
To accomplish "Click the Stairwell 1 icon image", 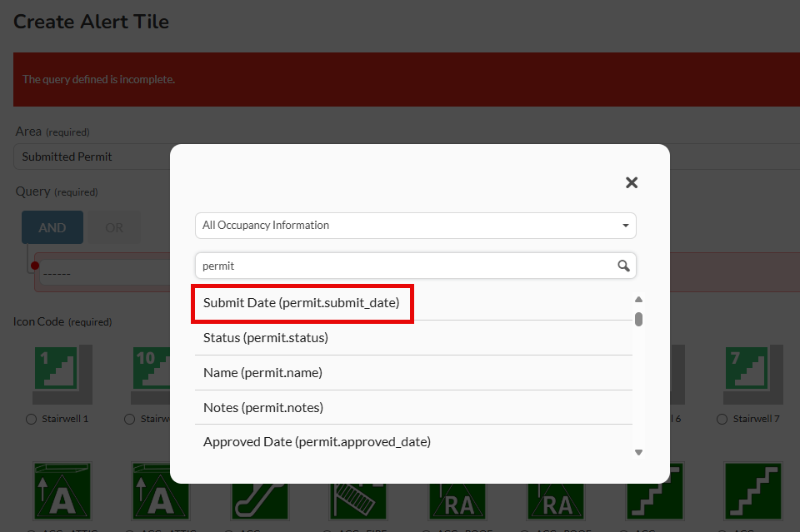I will tap(62, 374).
